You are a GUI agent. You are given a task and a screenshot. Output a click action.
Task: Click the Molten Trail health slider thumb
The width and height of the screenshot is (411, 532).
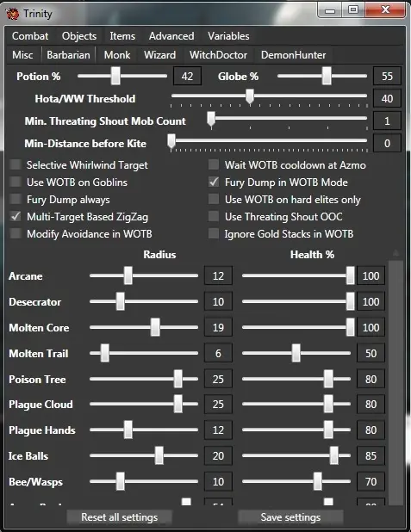click(296, 353)
